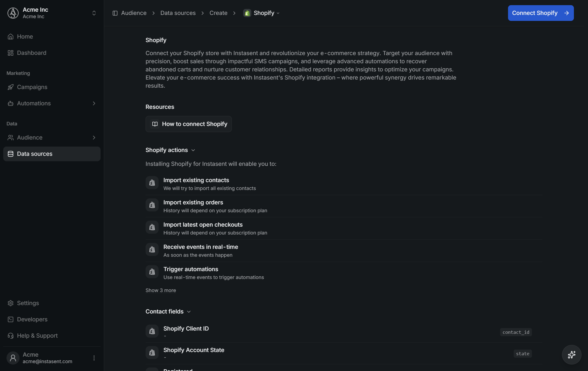Open the AI sparkle assistant button

point(571,354)
